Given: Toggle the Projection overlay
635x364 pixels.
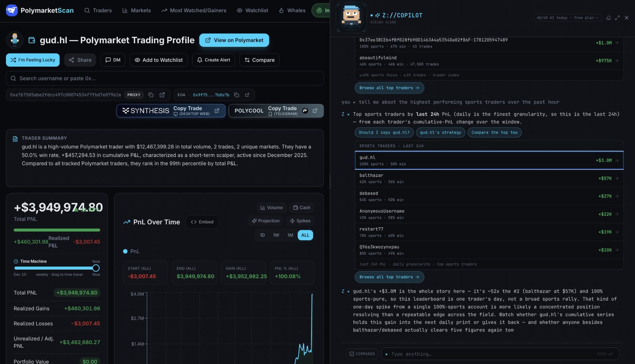Looking at the screenshot, I should [266, 221].
